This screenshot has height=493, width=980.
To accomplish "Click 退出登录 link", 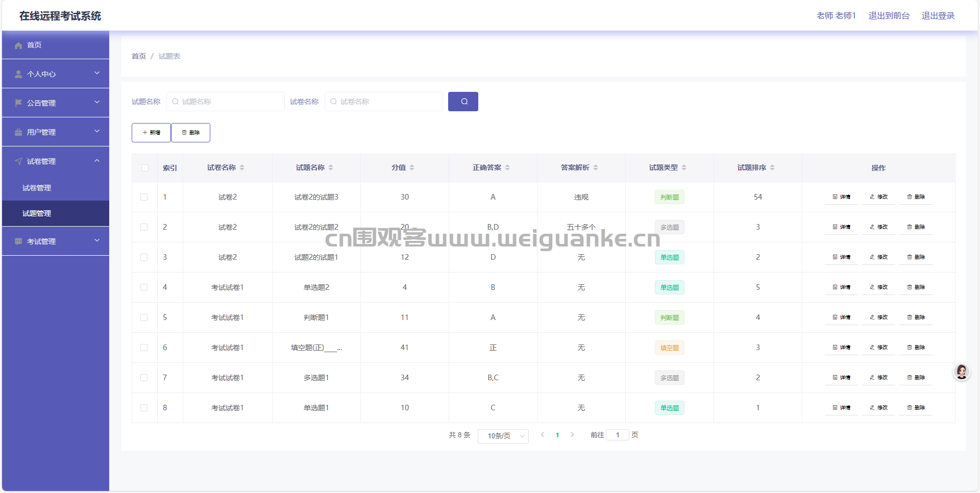I will [938, 16].
